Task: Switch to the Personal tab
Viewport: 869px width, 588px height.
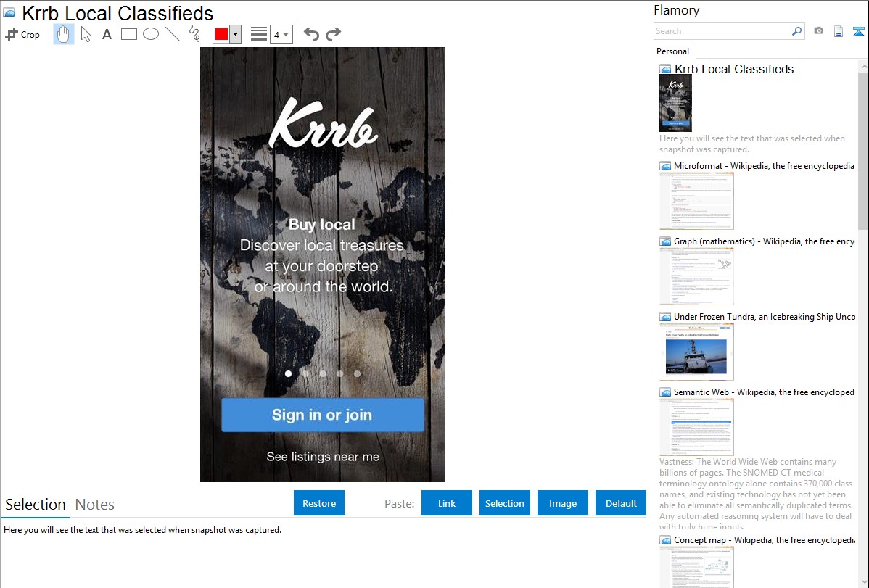Action: coord(672,51)
